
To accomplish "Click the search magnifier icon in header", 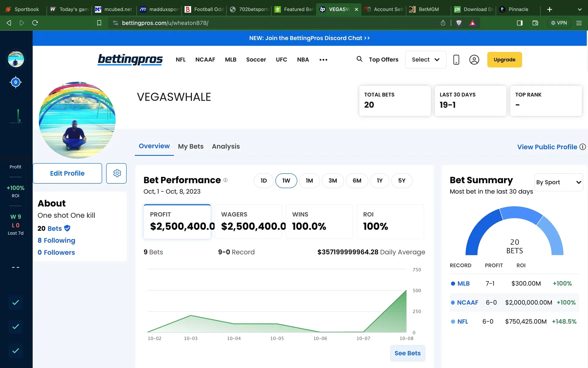I will coord(359,59).
